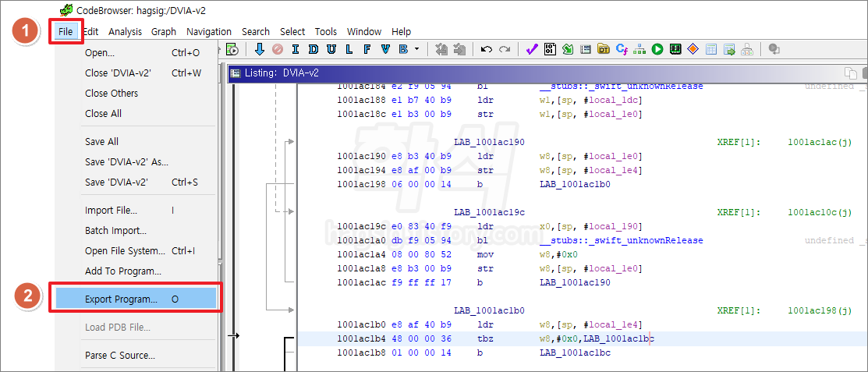Click the Listing display toolbar icon
This screenshot has width=868, height=372.
[585, 49]
